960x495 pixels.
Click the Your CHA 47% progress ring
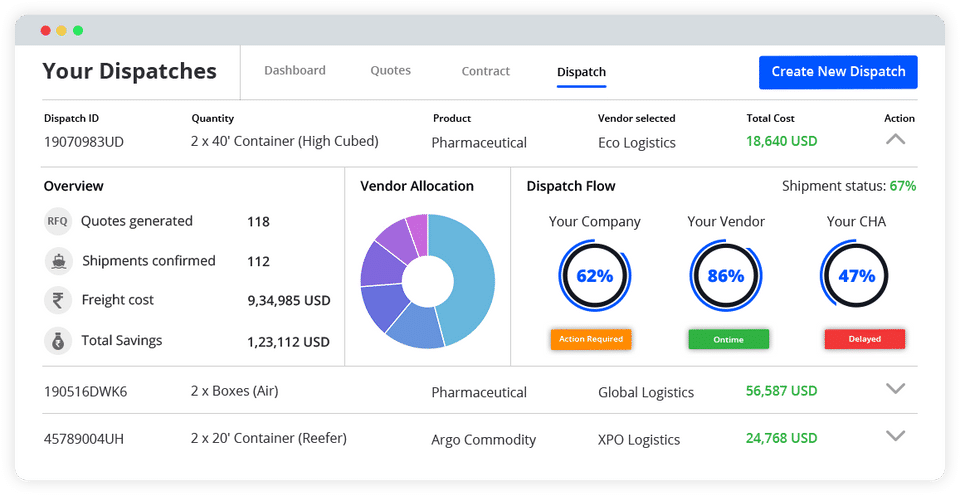[x=856, y=276]
